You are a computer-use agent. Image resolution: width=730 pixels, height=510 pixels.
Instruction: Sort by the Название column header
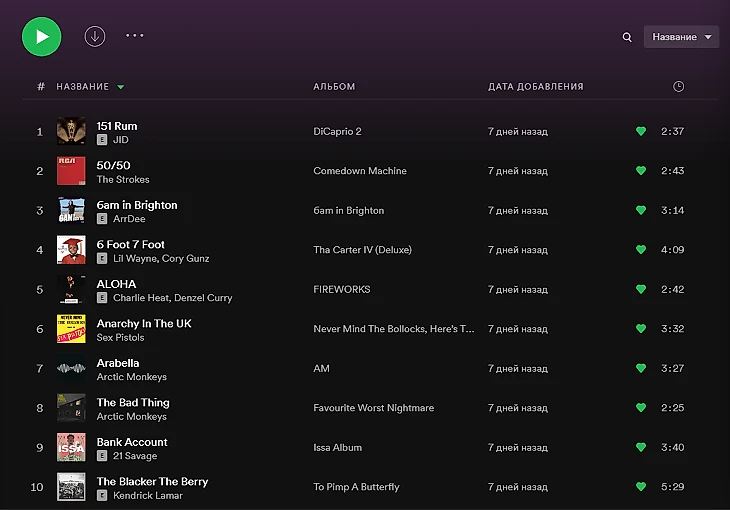82,87
